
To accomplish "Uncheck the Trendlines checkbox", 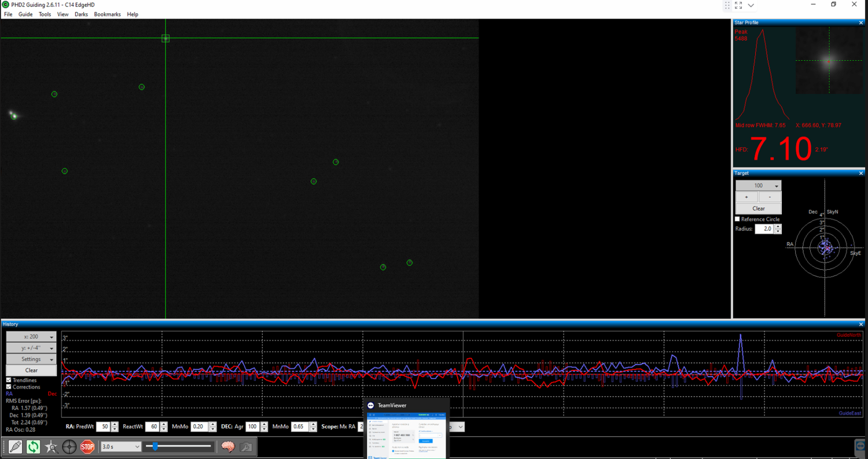I will [x=9, y=380].
